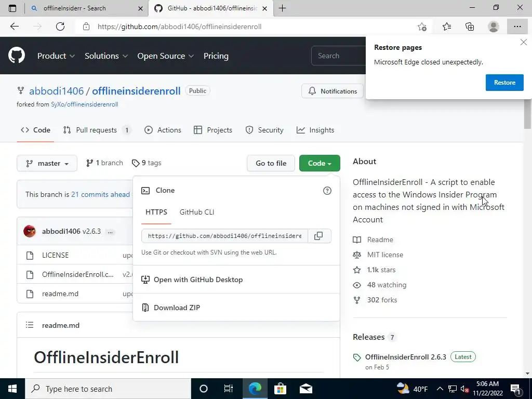
Task: Open readme.md in the file list
Action: click(60, 294)
